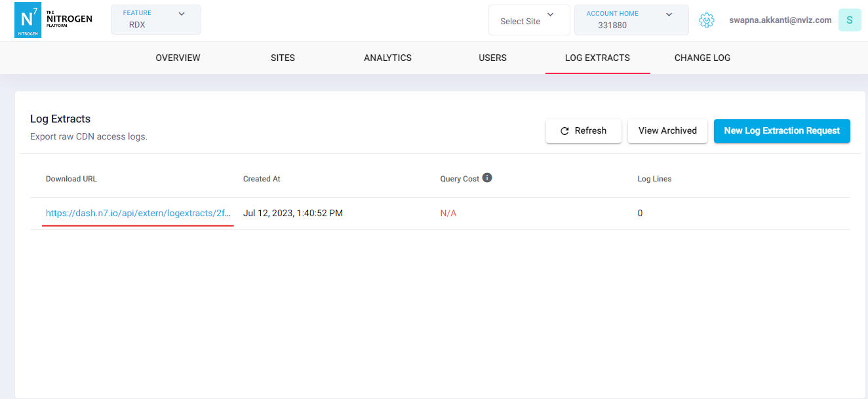
Task: Click the user avatar S icon
Action: (x=849, y=20)
